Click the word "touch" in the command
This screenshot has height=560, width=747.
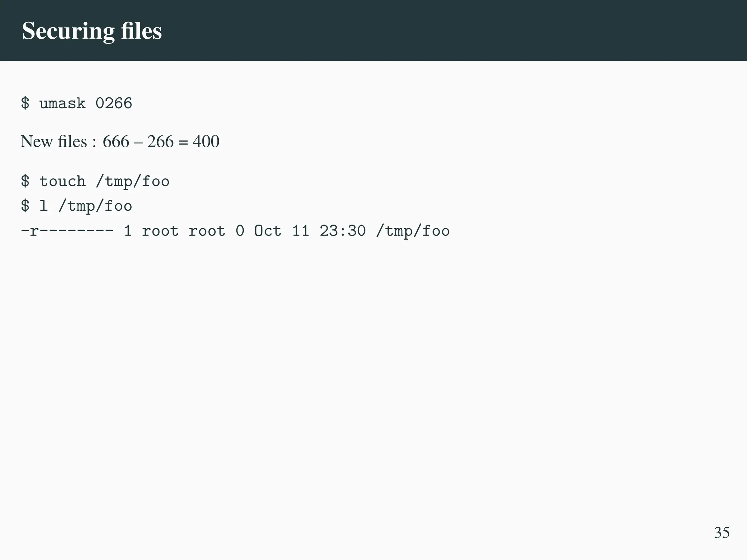pyautogui.click(x=62, y=182)
